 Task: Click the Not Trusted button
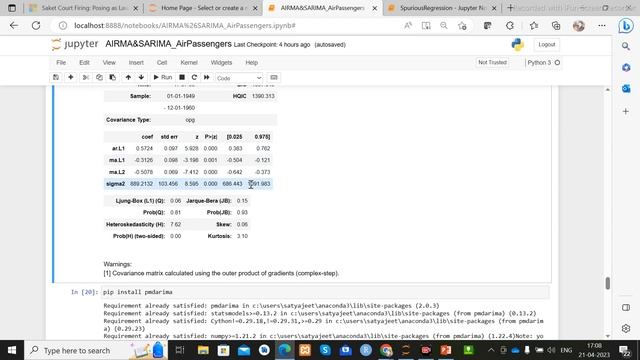[x=492, y=62]
